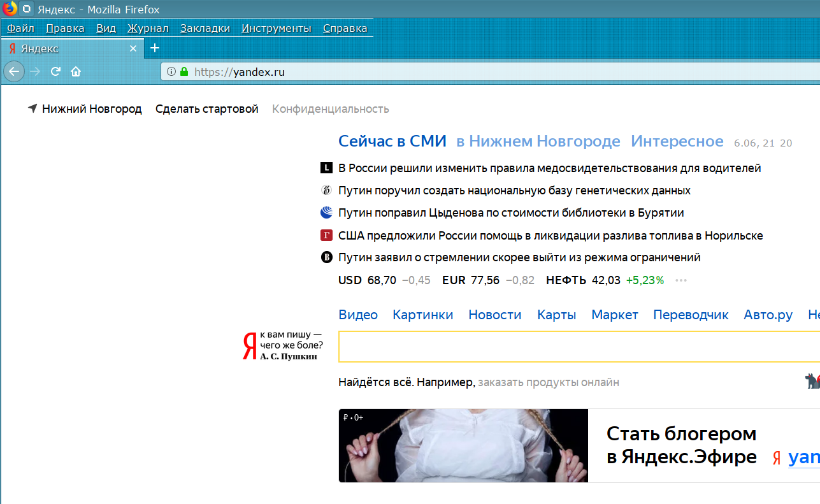Click the Pushkin quote next to the Yandex logo
Image resolution: width=820 pixels, height=504 pixels.
(291, 345)
